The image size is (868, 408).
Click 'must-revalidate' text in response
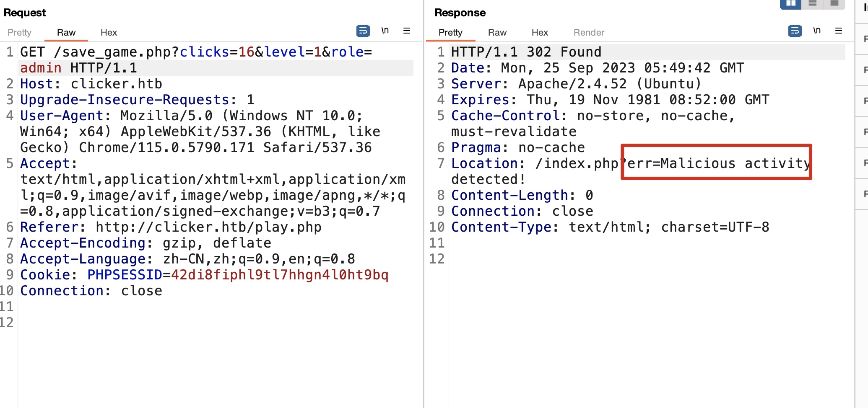(514, 132)
